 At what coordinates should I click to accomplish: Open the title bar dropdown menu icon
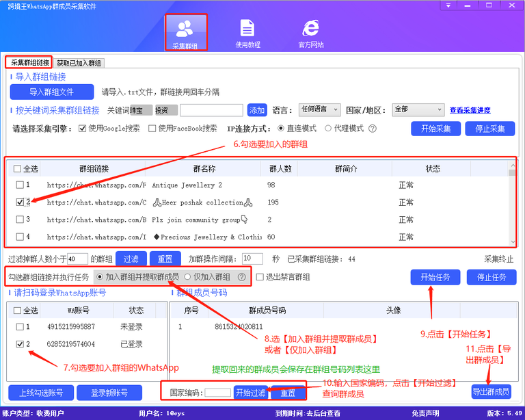pos(448,5)
